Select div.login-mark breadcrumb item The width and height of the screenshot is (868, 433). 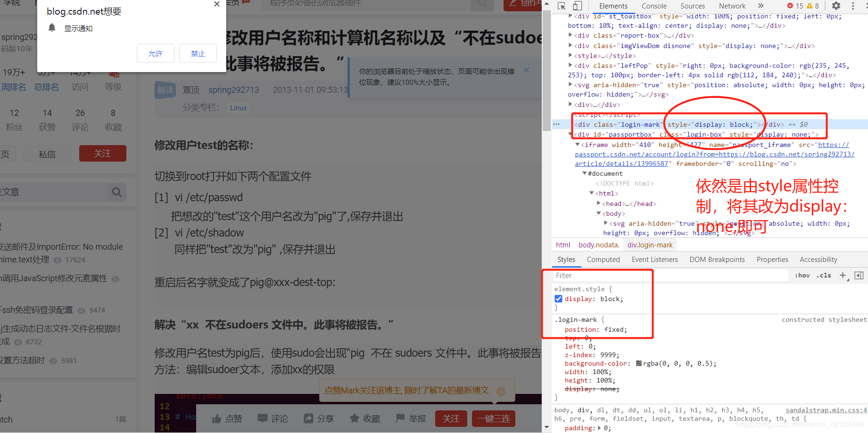pos(650,245)
